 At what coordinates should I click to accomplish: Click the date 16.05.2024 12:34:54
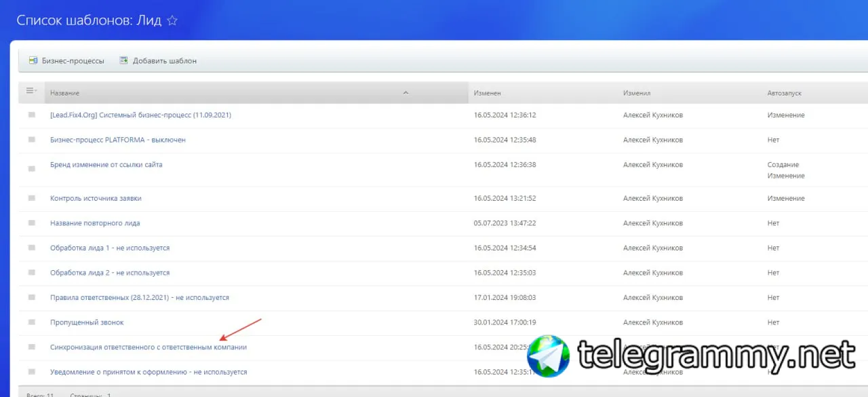coord(505,248)
